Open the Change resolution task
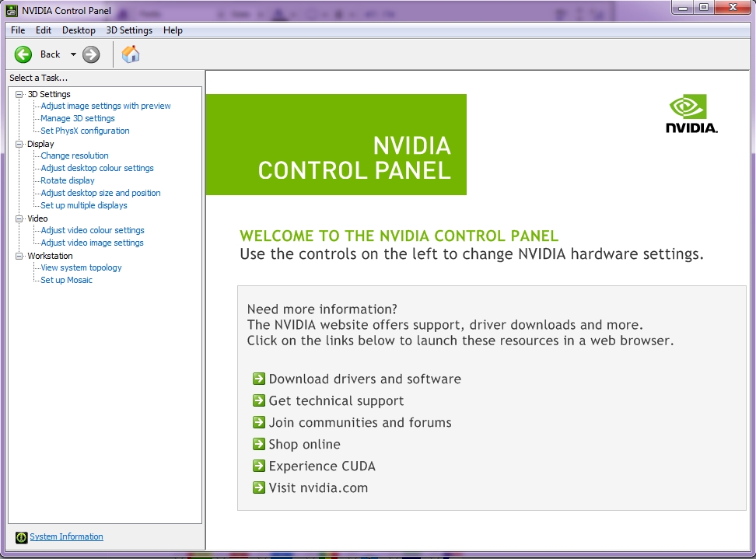756x559 pixels. tap(75, 155)
